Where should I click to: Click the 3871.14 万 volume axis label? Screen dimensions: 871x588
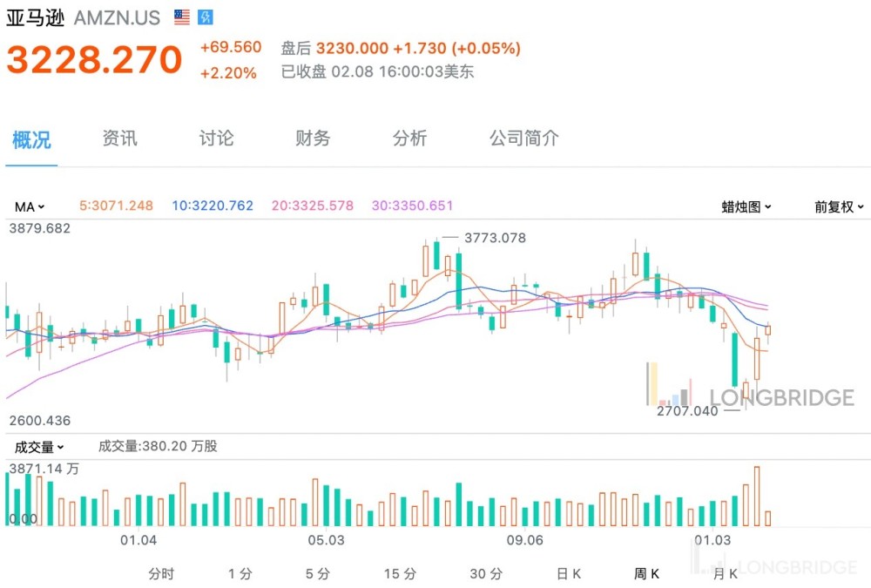click(44, 469)
